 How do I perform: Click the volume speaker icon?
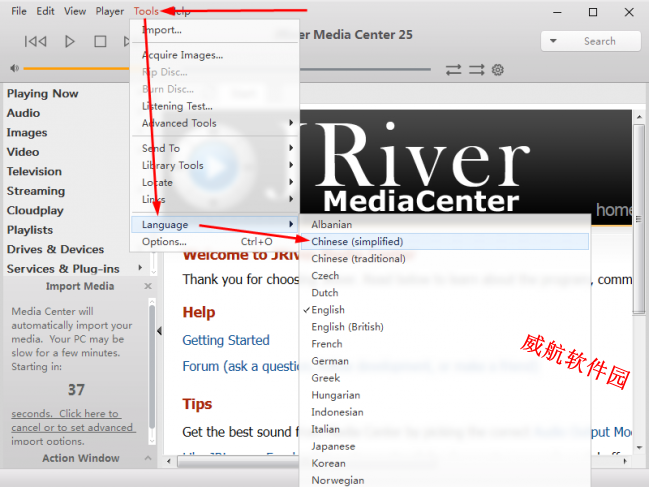[14, 69]
